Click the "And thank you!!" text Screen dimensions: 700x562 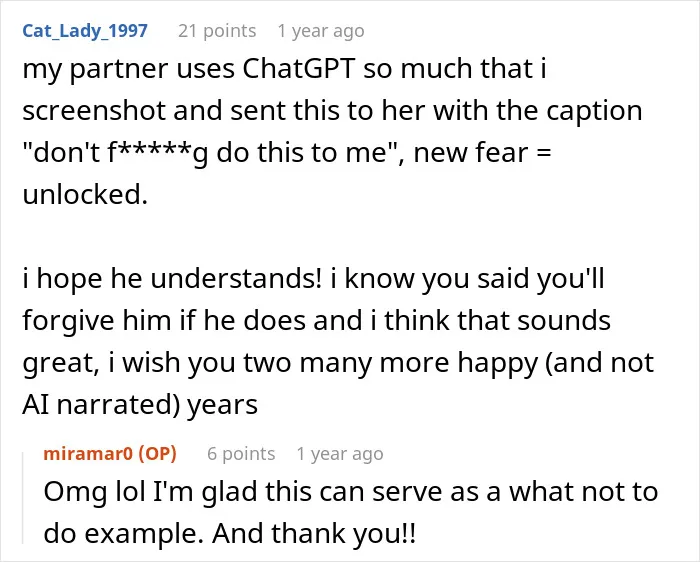314,534
